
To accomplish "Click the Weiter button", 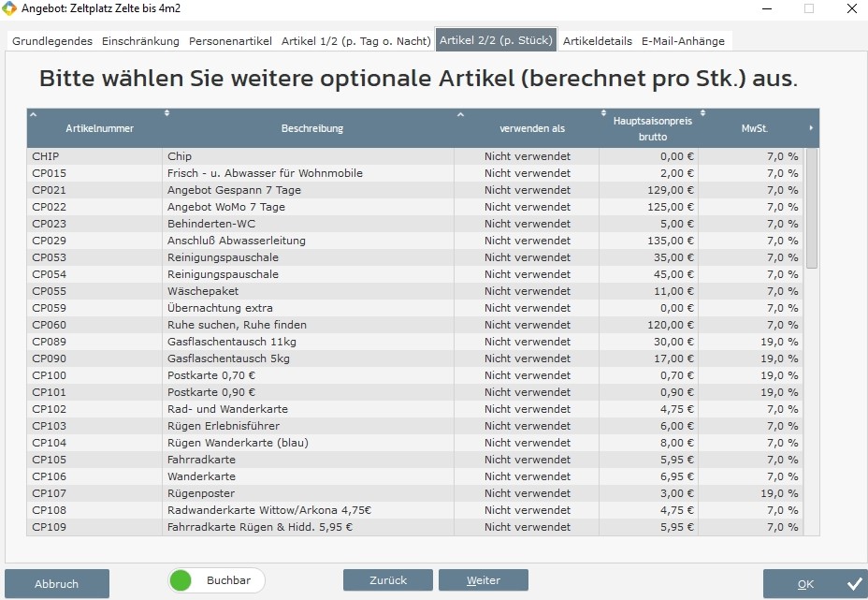I will coord(484,580).
